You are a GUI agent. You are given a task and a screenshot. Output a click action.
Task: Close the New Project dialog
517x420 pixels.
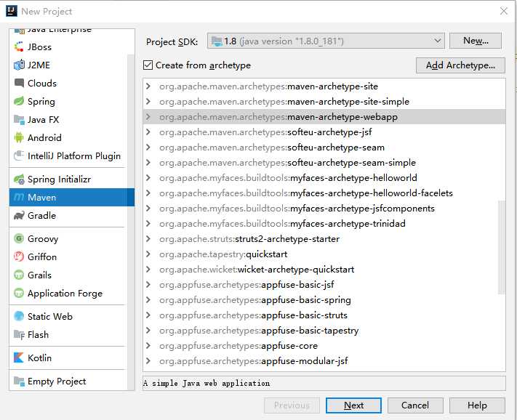click(x=503, y=11)
